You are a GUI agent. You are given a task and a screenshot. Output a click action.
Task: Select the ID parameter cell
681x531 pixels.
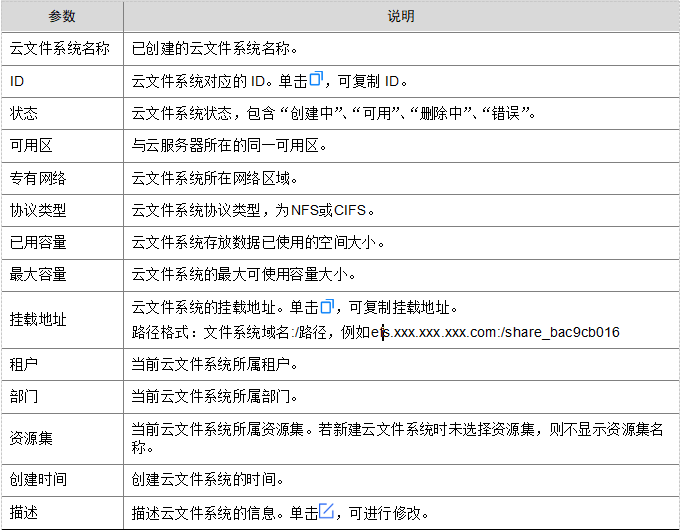(63, 81)
